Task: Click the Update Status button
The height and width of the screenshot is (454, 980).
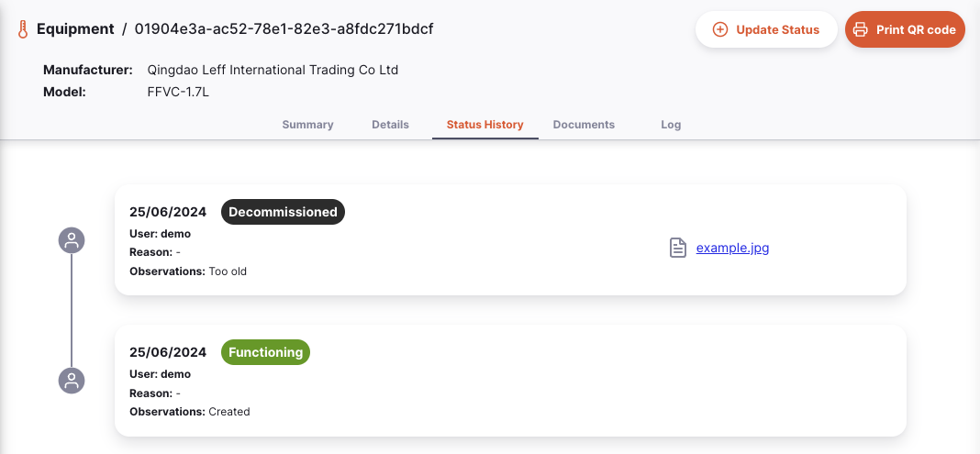Action: tap(766, 29)
